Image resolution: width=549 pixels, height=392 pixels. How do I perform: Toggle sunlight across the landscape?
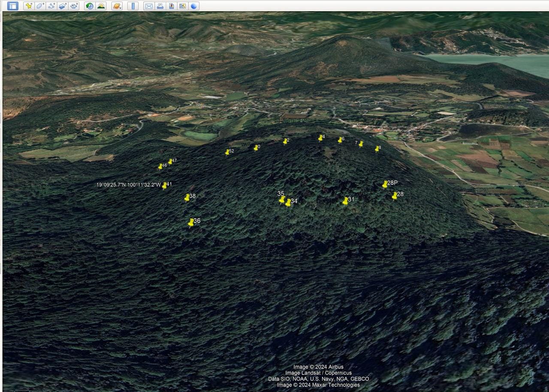click(101, 6)
